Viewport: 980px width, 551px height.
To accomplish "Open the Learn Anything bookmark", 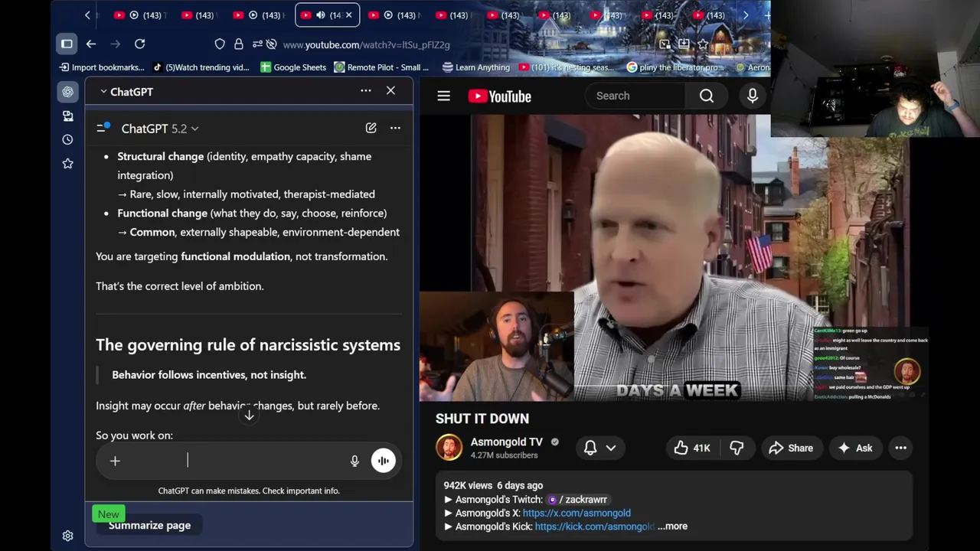I will click(x=475, y=67).
